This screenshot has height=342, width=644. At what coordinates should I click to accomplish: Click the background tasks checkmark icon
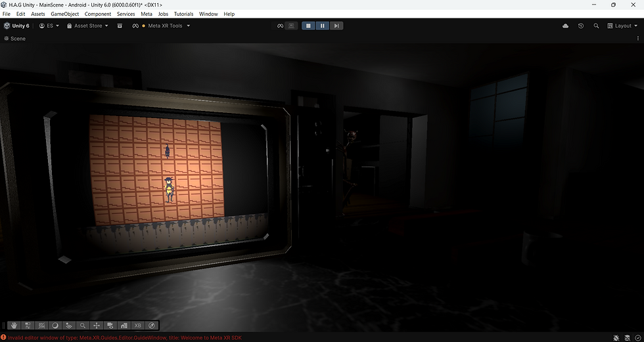(638, 337)
